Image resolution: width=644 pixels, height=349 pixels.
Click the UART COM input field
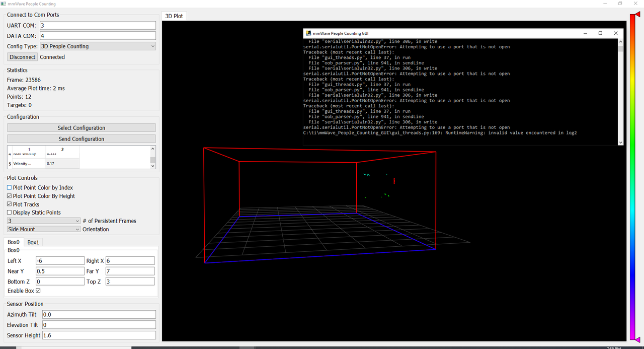98,25
